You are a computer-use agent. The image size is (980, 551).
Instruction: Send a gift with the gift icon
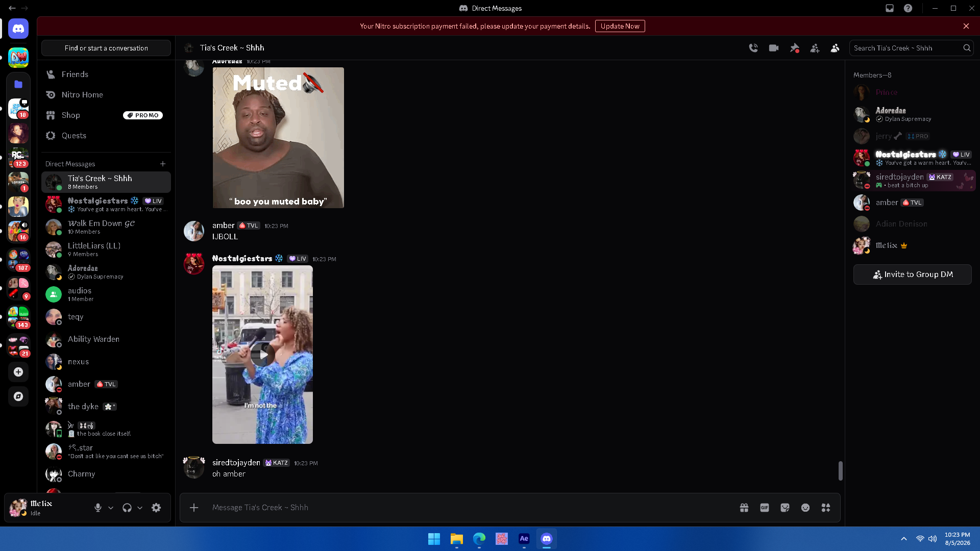pos(744,508)
